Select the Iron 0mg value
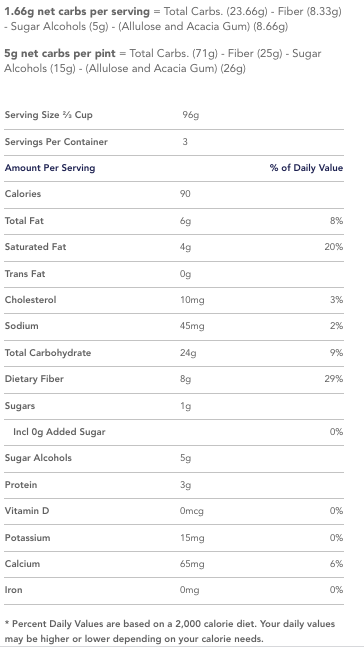Image resolution: width=364 pixels, height=647 pixels. click(190, 590)
